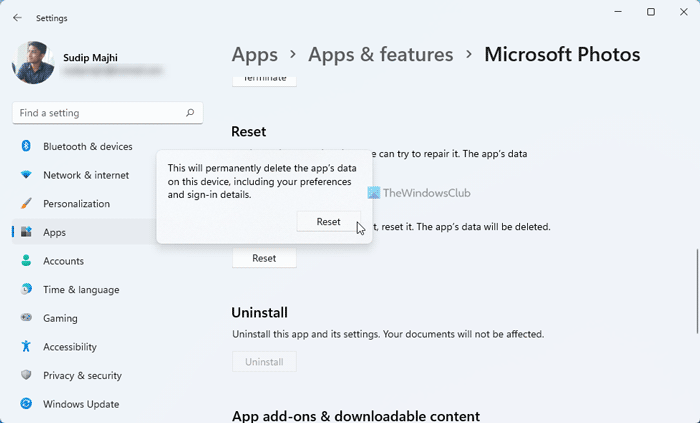Image resolution: width=700 pixels, height=423 pixels.
Task: Open Bluetooth & devices settings
Action: pos(87,146)
